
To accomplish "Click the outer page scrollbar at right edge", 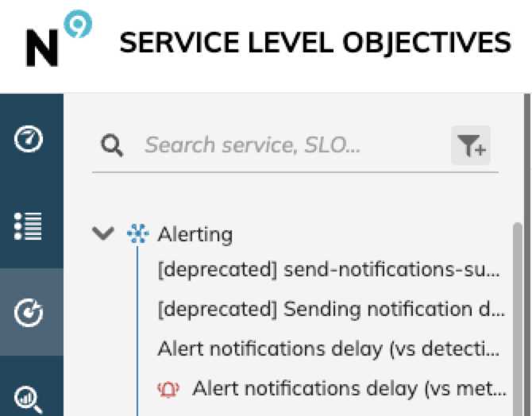I will pyautogui.click(x=527, y=255).
